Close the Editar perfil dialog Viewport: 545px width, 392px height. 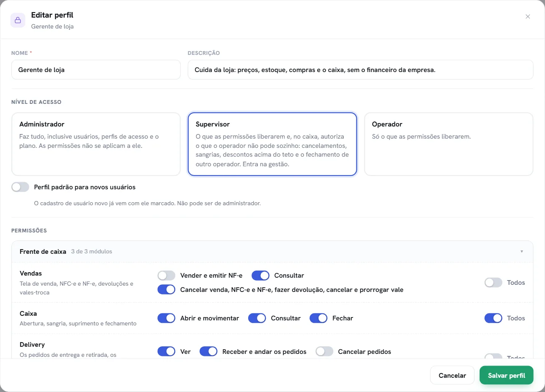tap(528, 17)
